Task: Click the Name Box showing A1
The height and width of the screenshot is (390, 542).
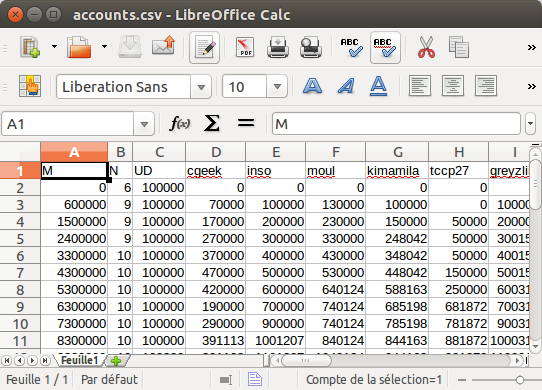Action: [x=67, y=124]
